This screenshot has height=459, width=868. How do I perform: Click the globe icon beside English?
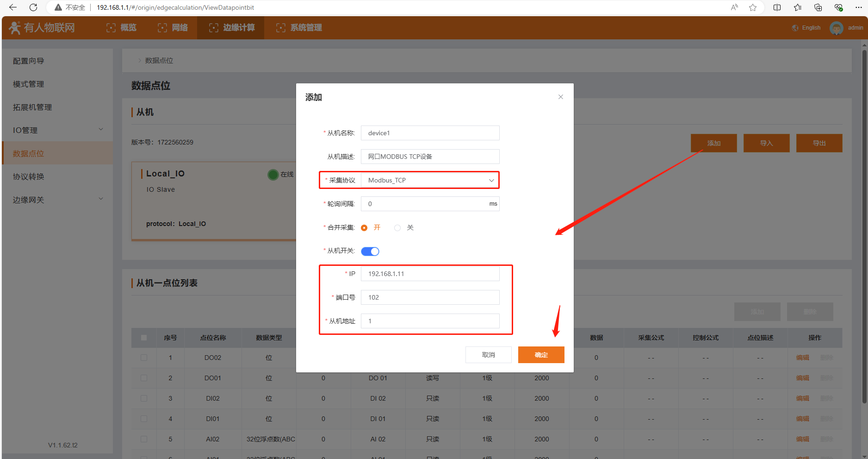[795, 28]
